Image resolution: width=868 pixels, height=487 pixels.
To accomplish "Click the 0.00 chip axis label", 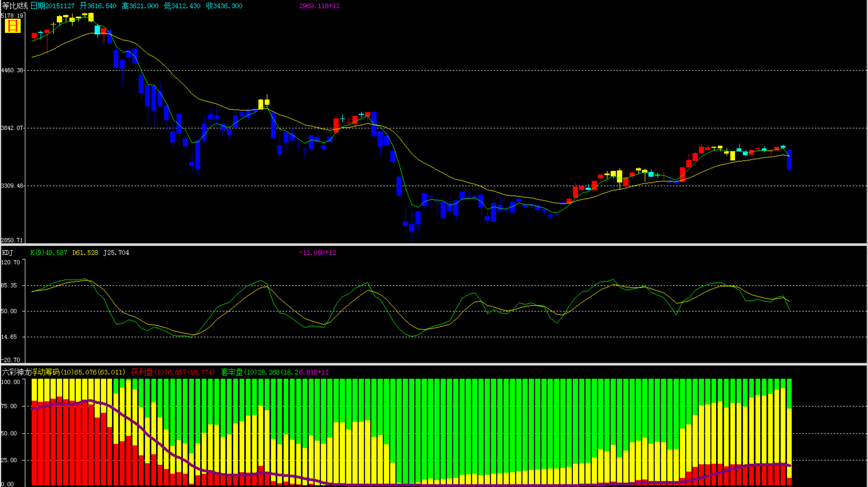I will (7, 484).
